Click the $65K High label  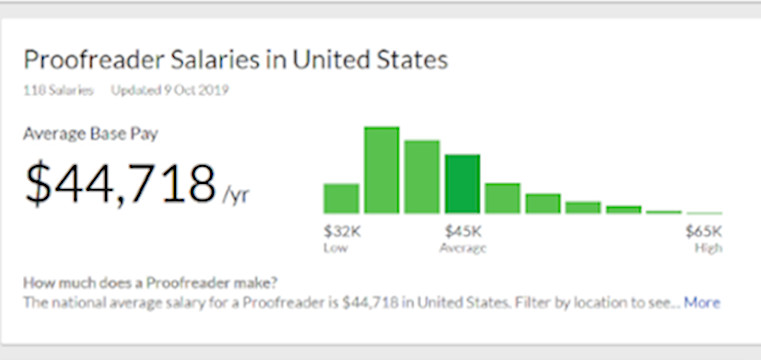(x=704, y=239)
